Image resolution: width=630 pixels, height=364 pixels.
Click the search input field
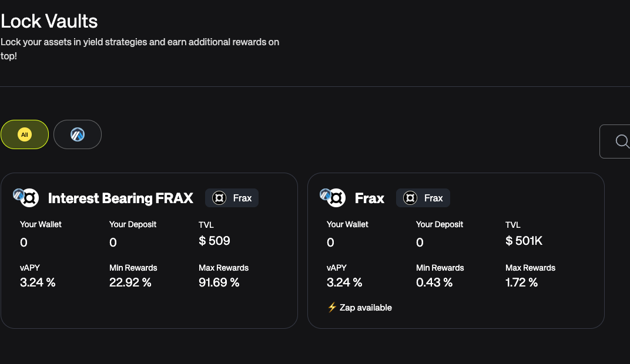[617, 141]
